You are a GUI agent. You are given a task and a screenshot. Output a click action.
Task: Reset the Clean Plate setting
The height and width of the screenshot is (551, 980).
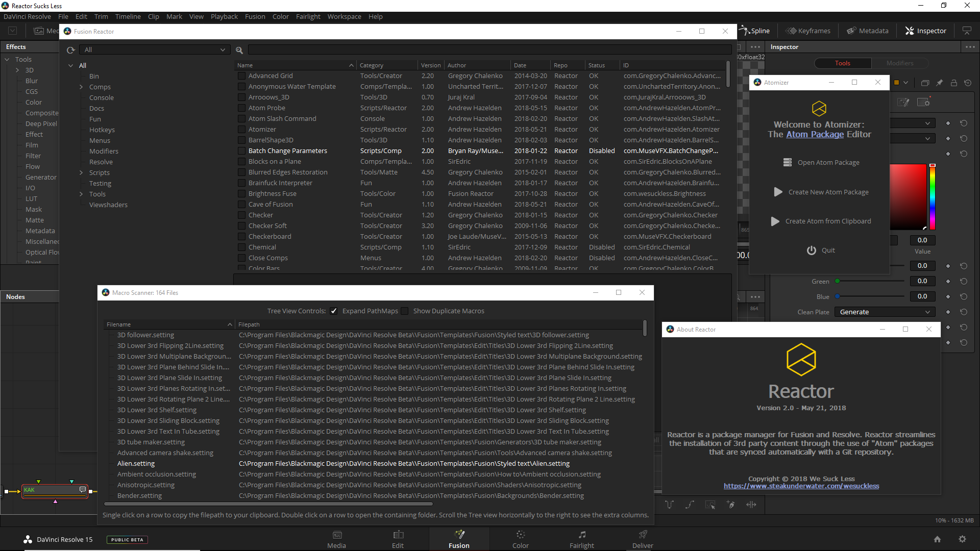[964, 312]
